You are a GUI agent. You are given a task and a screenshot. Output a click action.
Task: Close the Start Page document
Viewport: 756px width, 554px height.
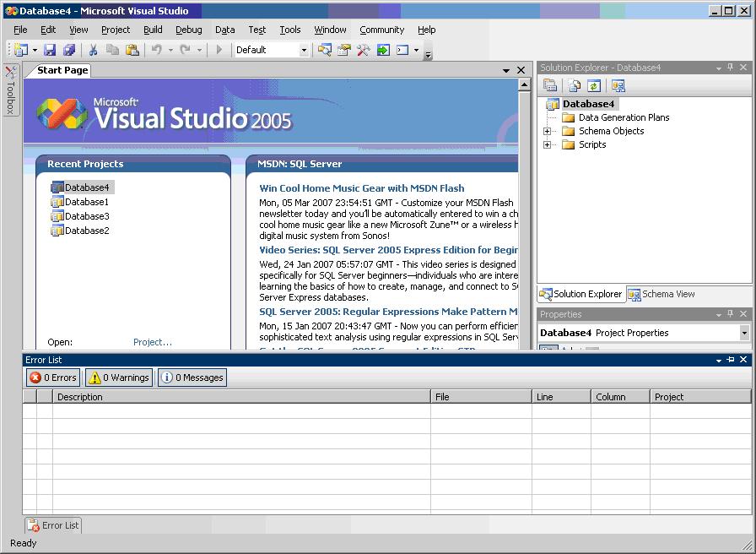[x=521, y=70]
